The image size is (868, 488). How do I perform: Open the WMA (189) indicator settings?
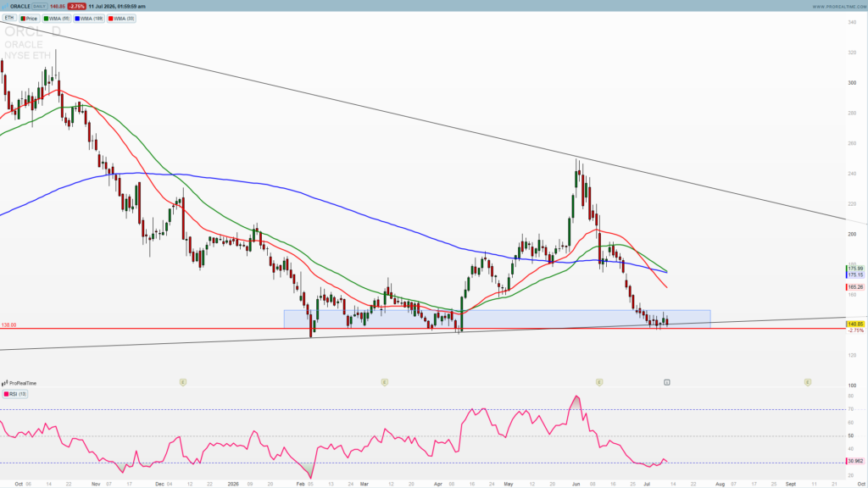click(89, 19)
